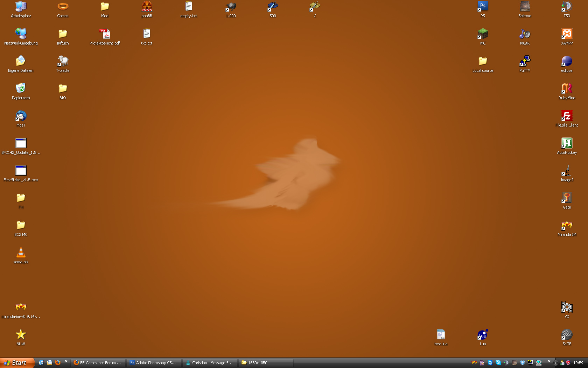Switch to Adobe Photoshop CS taskbar window
This screenshot has height=368, width=588.
[x=154, y=363]
